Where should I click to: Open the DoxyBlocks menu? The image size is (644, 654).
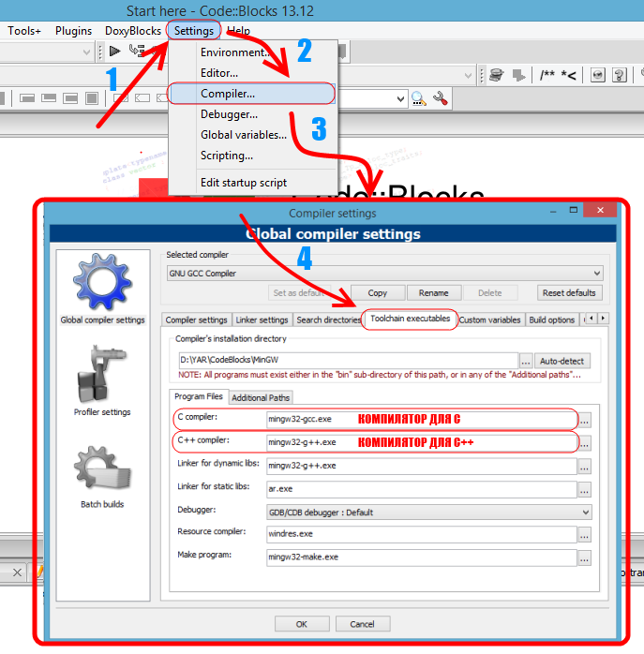[133, 30]
